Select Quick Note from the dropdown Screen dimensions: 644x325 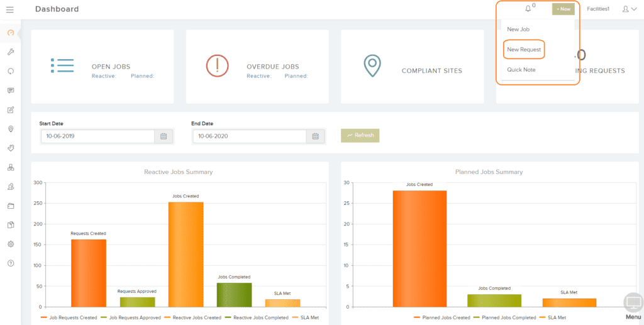tap(521, 70)
